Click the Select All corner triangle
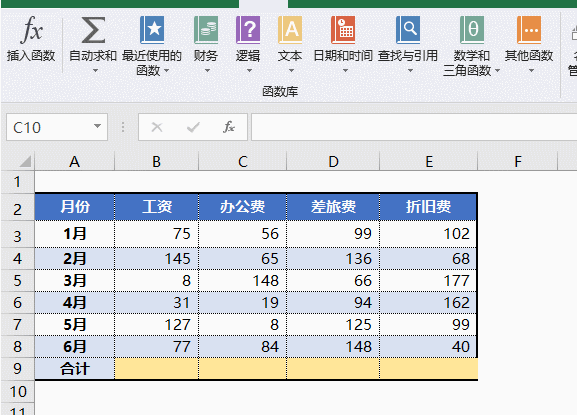This screenshot has width=577, height=415. coord(24,161)
